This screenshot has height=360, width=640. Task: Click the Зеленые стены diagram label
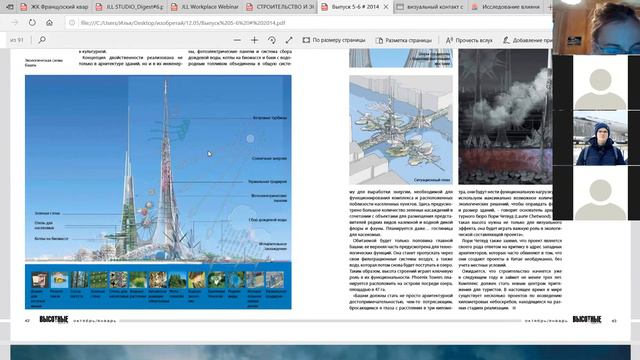click(x=47, y=213)
